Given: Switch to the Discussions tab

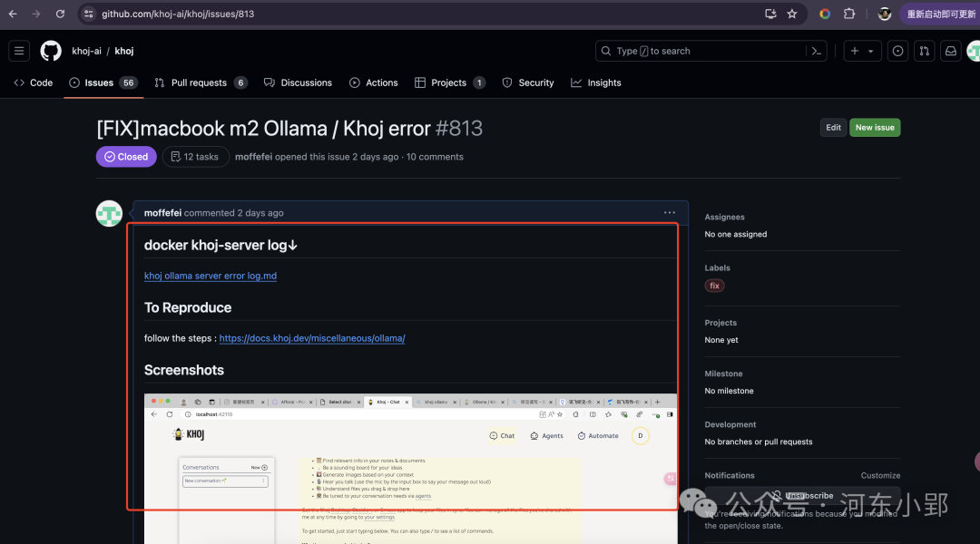Looking at the screenshot, I should pos(299,83).
